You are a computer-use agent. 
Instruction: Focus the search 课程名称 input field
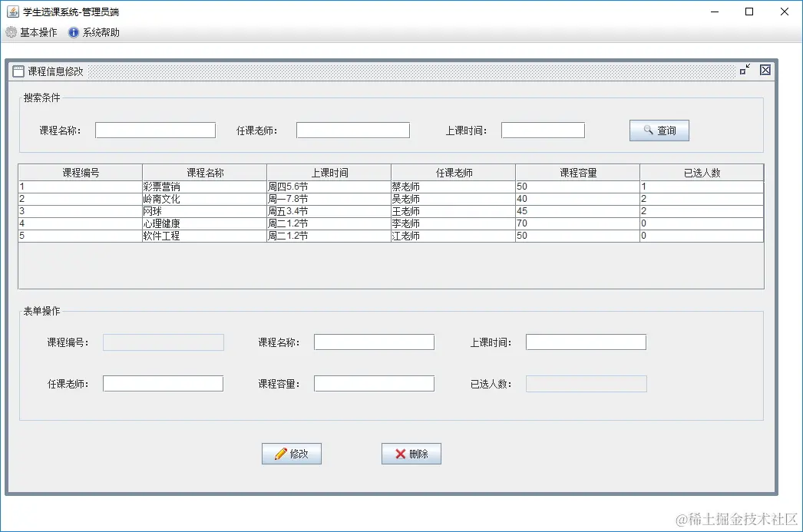pyautogui.click(x=155, y=130)
